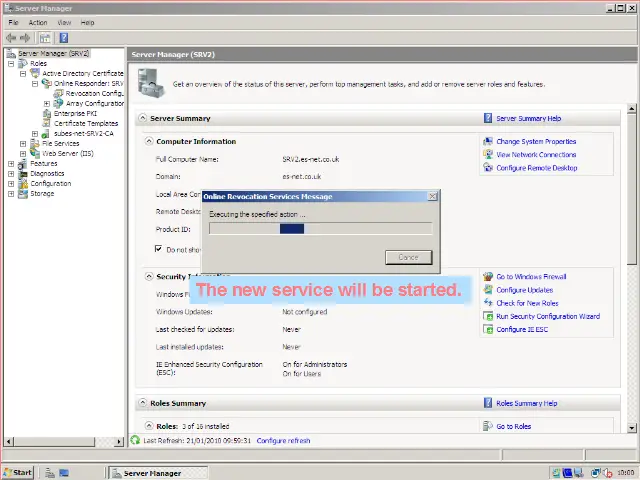The width and height of the screenshot is (640, 480).
Task: Click the Online Responder node icon
Action: (x=47, y=83)
